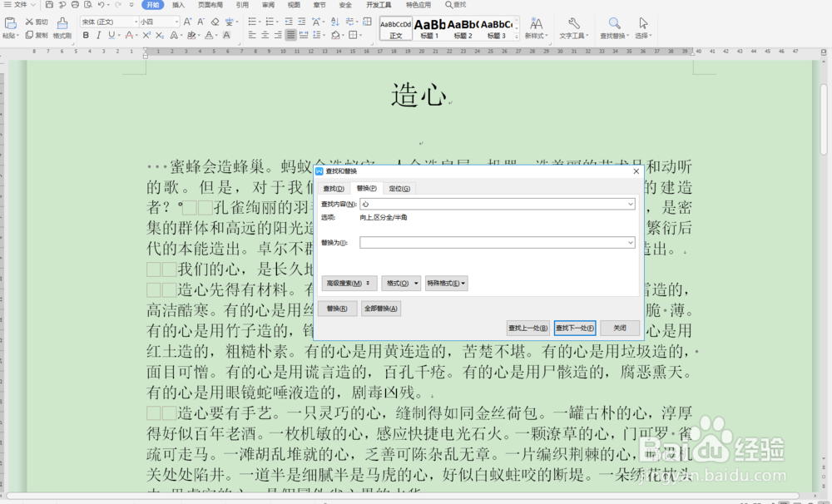The width and height of the screenshot is (832, 504).
Task: Open the Format (格式) dropdown button
Action: point(401,284)
